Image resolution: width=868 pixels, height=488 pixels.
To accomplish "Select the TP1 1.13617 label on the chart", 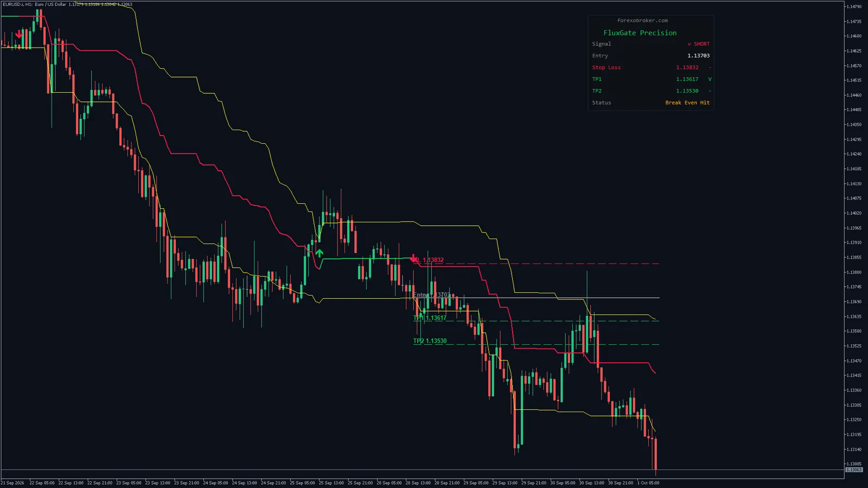I will [x=430, y=318].
